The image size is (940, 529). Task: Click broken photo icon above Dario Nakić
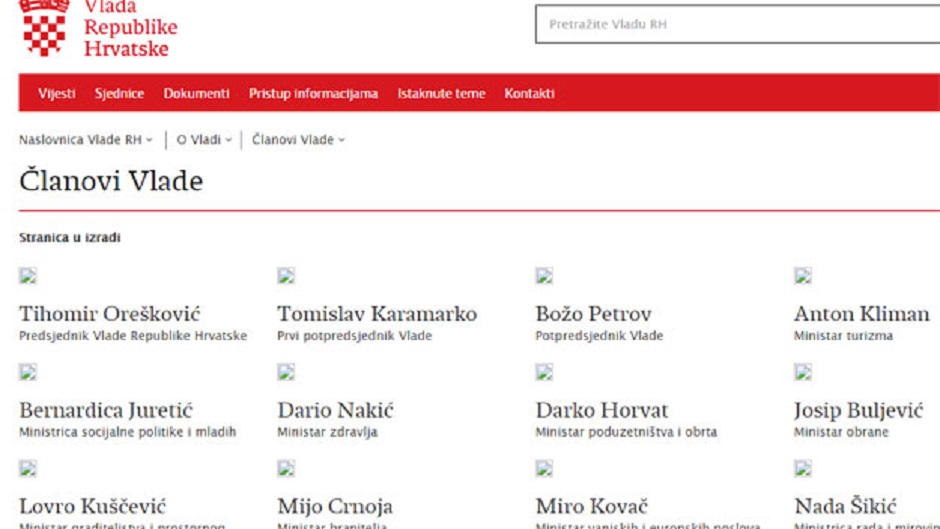286,373
